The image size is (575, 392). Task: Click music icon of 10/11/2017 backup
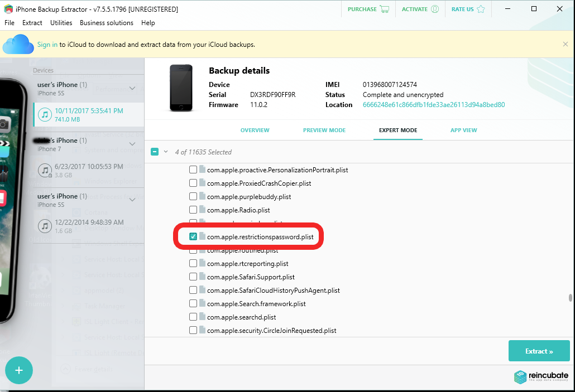click(45, 115)
